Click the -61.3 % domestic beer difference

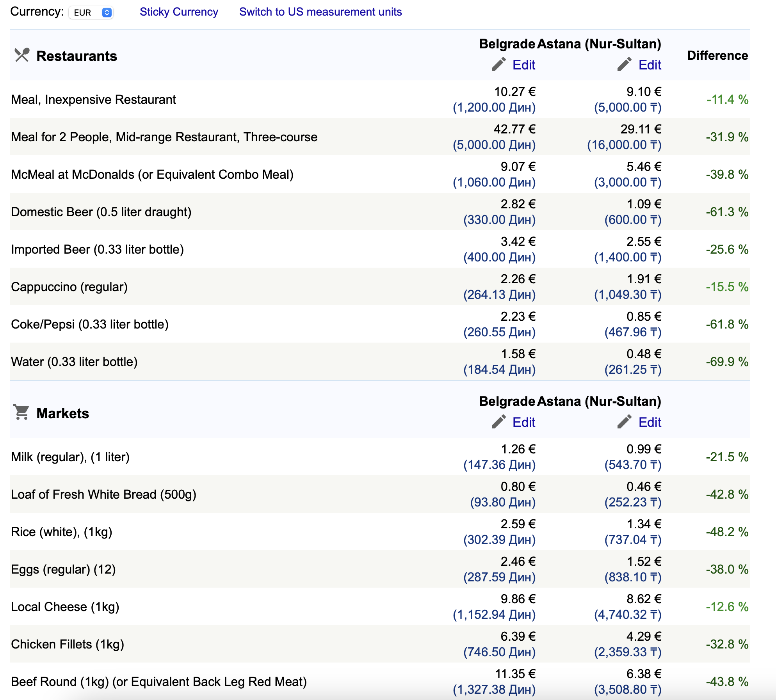(x=727, y=212)
